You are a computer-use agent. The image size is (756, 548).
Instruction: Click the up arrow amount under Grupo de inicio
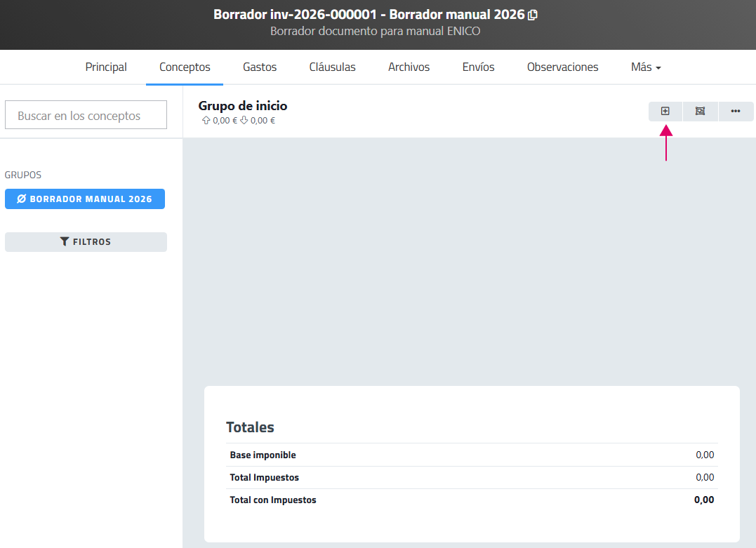220,121
